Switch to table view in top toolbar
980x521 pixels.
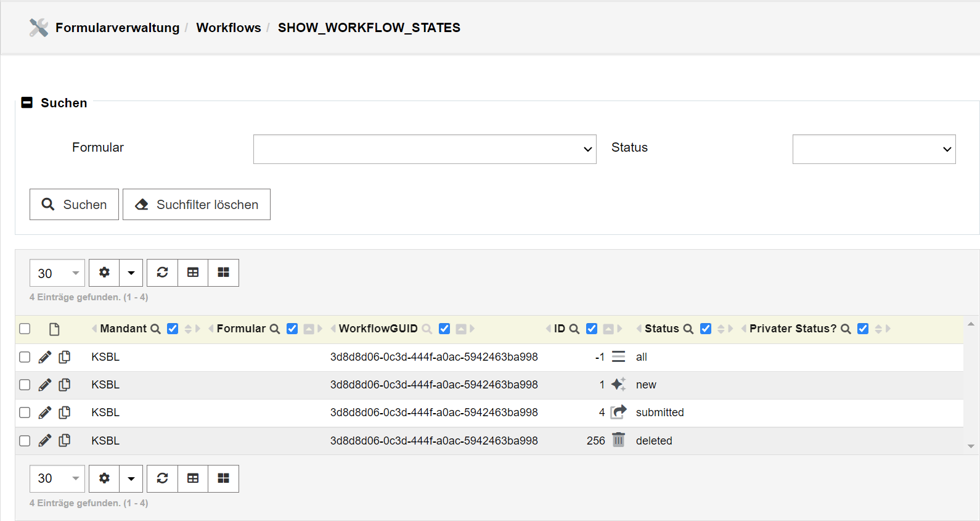click(193, 273)
